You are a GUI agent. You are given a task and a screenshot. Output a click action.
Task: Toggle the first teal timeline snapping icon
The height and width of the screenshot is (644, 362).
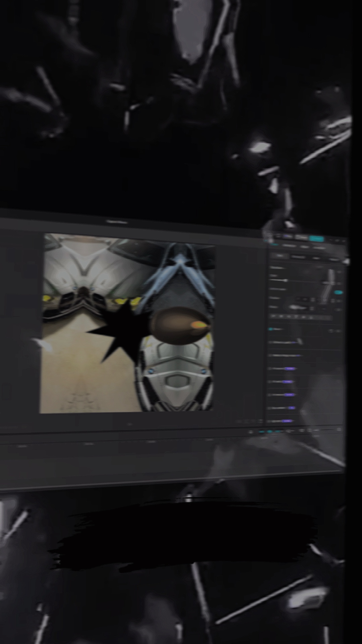(261, 432)
